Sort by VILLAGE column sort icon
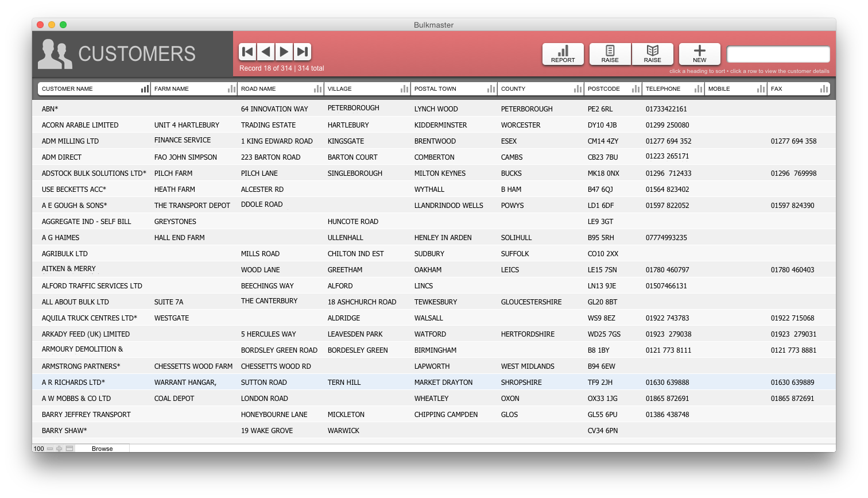Viewport: 868px width, 498px height. [405, 88]
